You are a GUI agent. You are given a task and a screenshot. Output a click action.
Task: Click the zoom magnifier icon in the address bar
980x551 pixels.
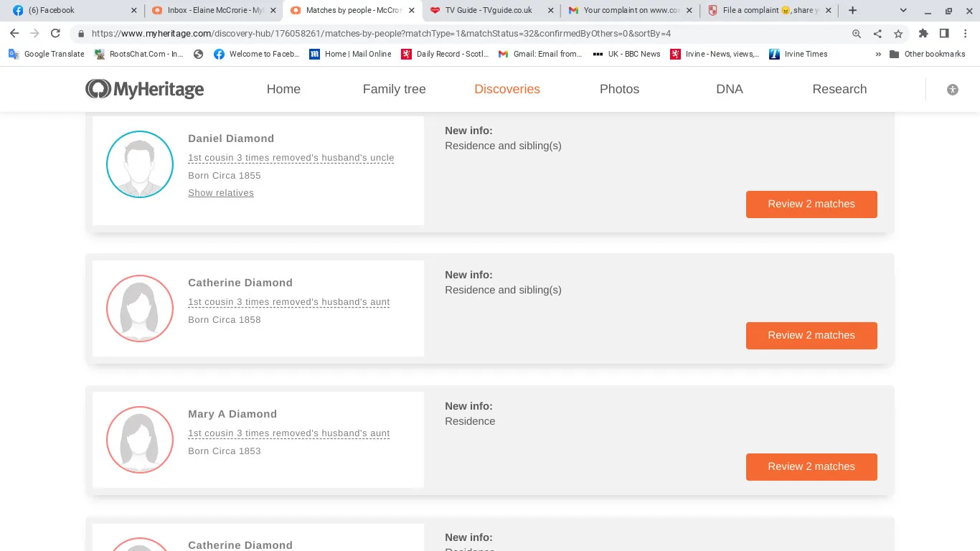(857, 34)
